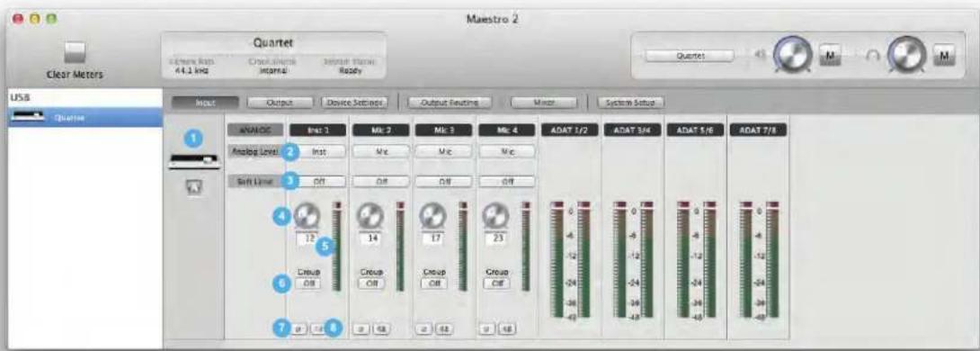This screenshot has width=980, height=351.
Task: Click the Mic 2 gain value field showing 14
Action: 370,238
